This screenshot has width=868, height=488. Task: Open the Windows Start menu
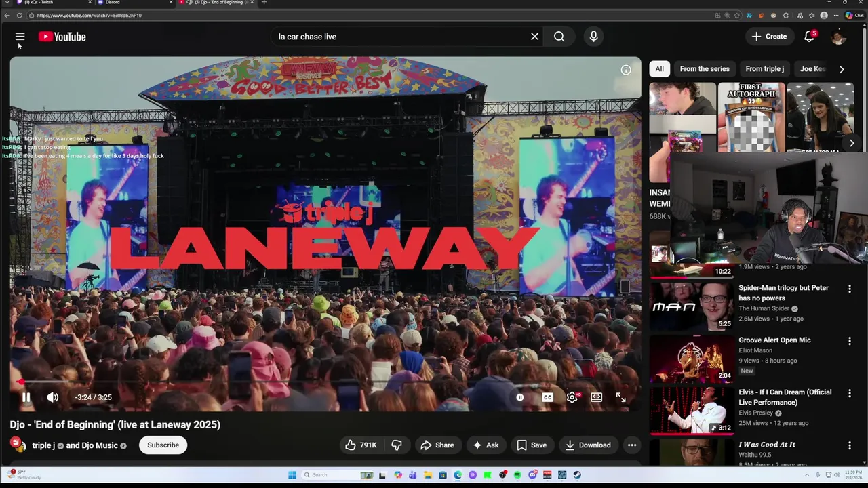point(292,475)
